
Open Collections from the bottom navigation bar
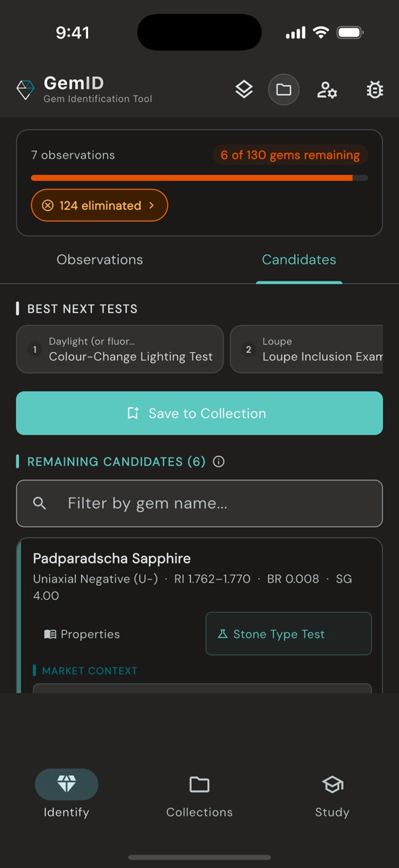click(199, 784)
